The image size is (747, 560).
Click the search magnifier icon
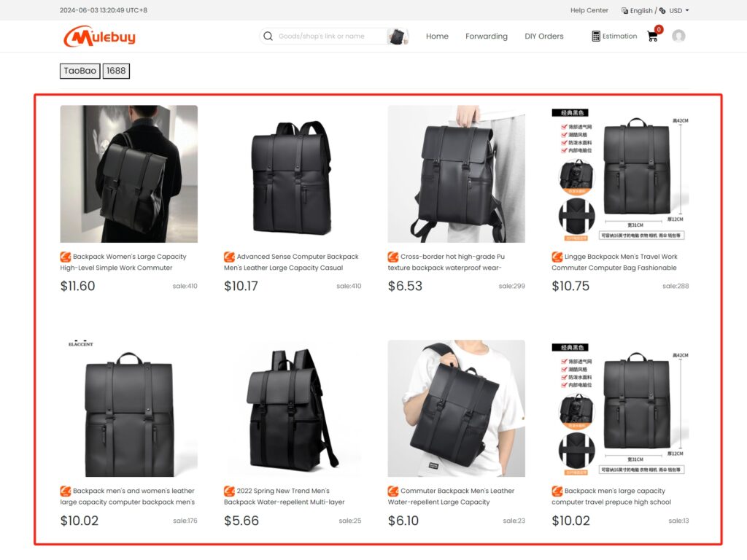coord(268,36)
